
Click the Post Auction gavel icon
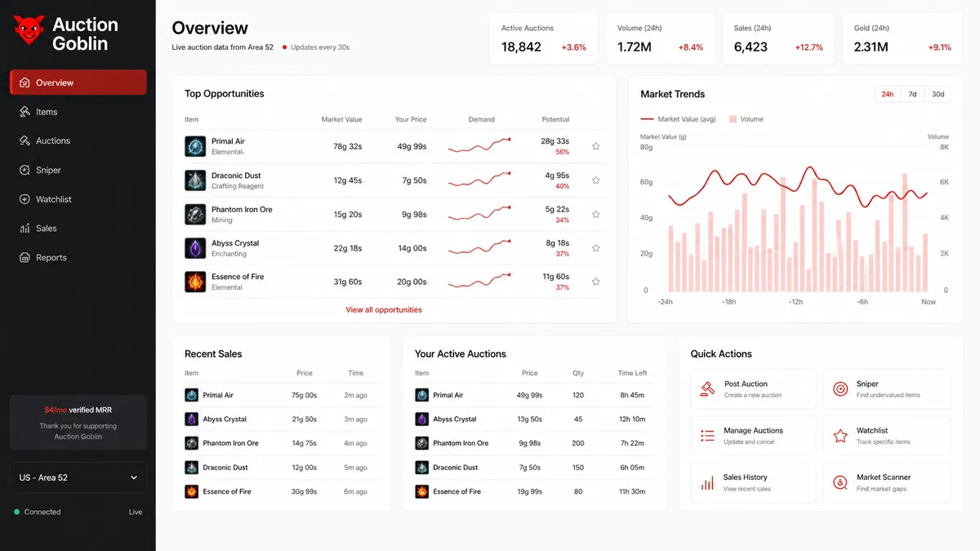[707, 389]
